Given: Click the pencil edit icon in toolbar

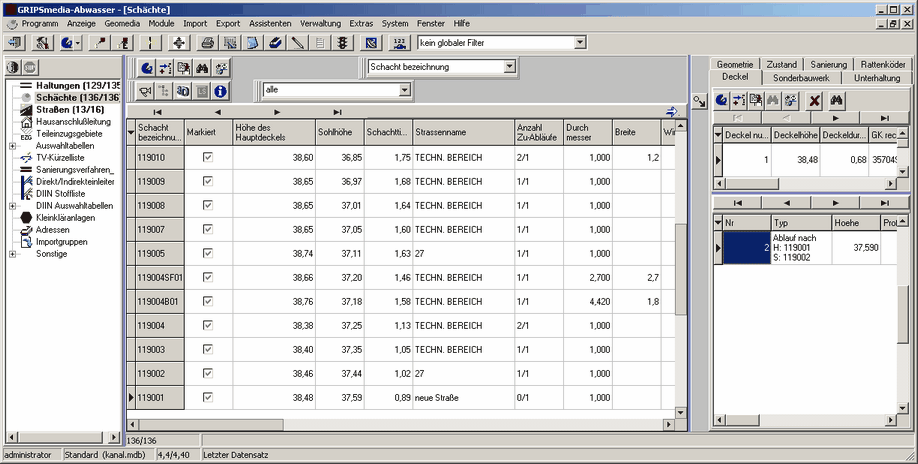Looking at the screenshot, I should coord(297,43).
